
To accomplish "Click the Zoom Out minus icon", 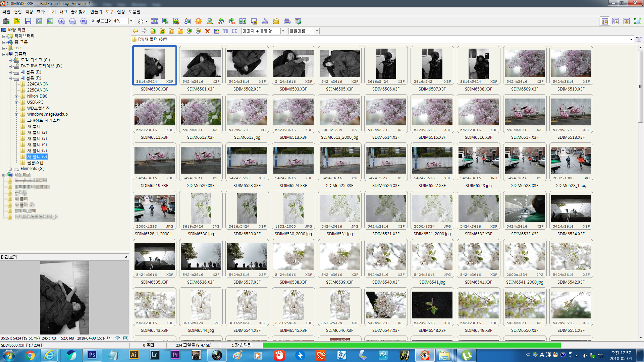I will point(72,21).
